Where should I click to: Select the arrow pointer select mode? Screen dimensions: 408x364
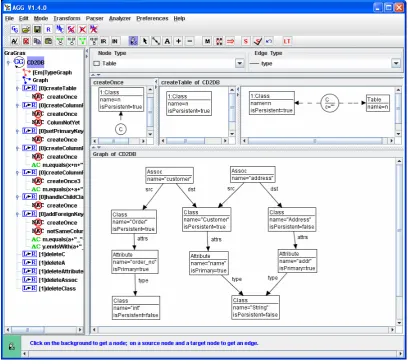(145, 41)
